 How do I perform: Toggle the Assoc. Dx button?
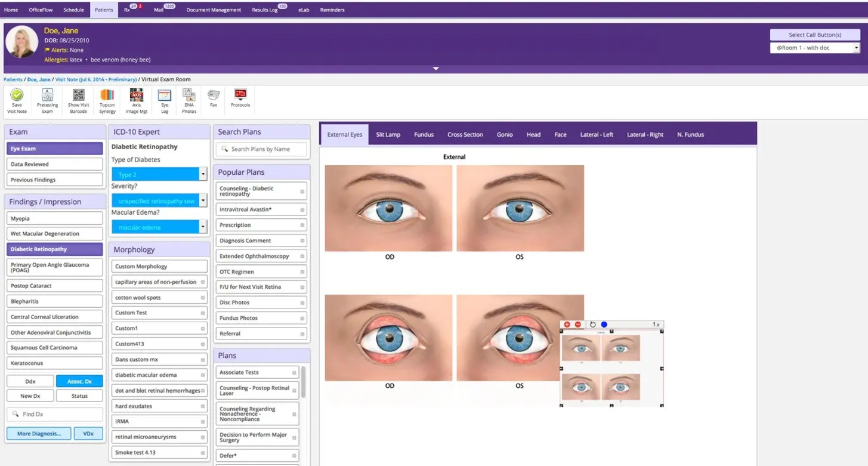(x=79, y=381)
